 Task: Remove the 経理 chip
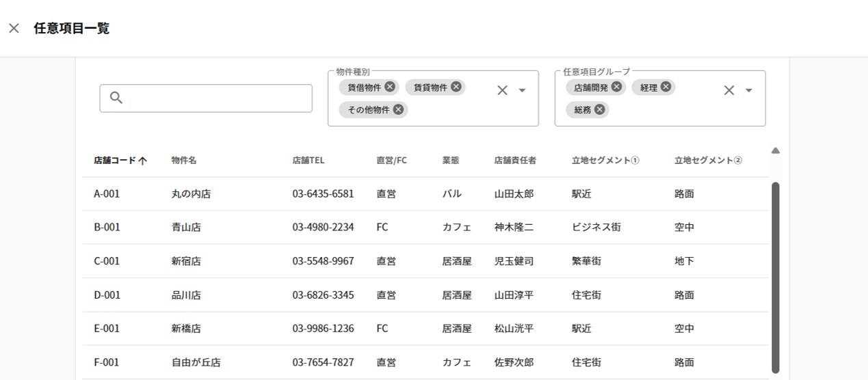(x=666, y=87)
